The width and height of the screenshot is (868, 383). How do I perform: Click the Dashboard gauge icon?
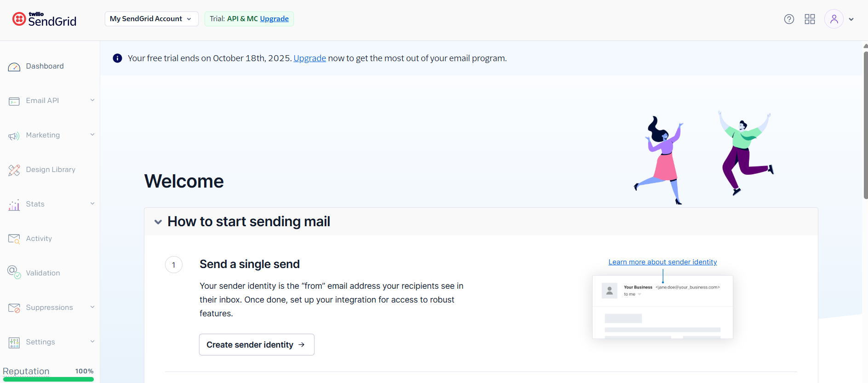(x=14, y=67)
